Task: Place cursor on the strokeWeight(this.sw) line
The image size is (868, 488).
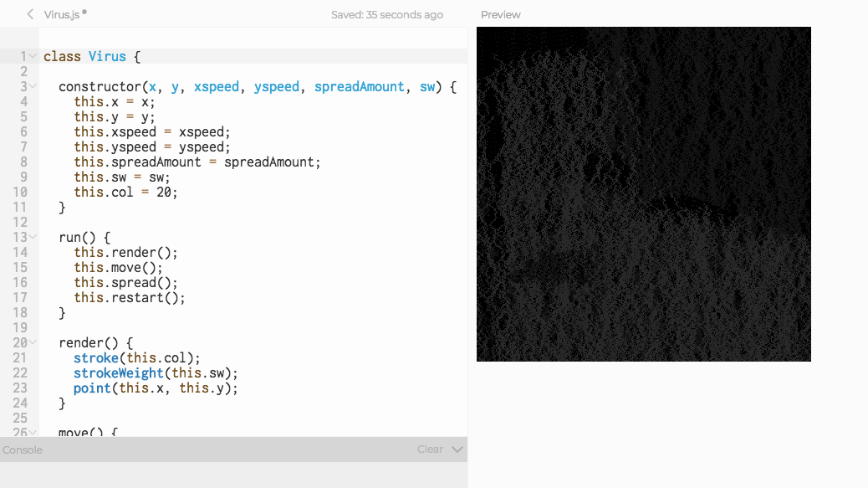Action: click(x=156, y=373)
